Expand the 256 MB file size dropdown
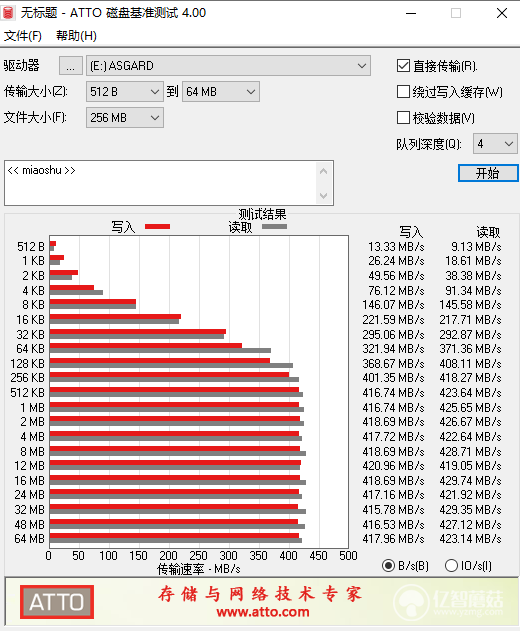This screenshot has height=631, width=520. tap(125, 118)
